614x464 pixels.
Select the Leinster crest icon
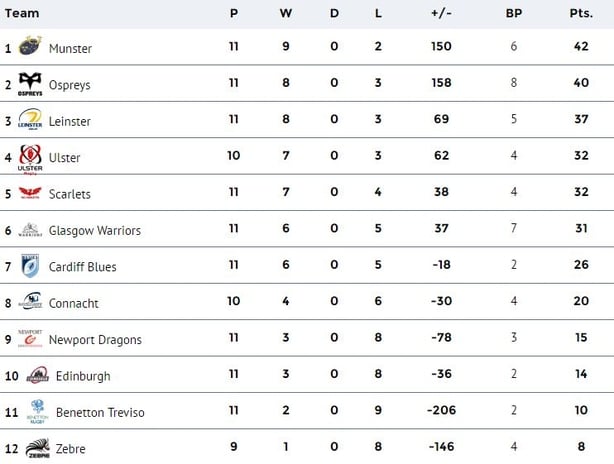tap(30, 119)
